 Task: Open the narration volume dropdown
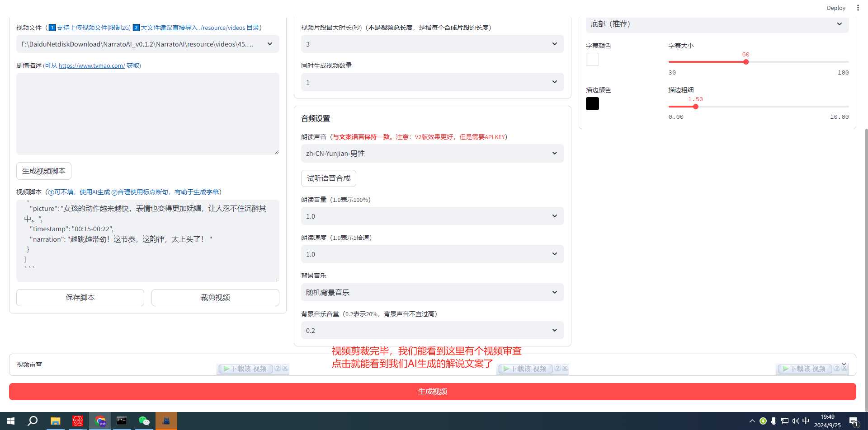tap(433, 216)
